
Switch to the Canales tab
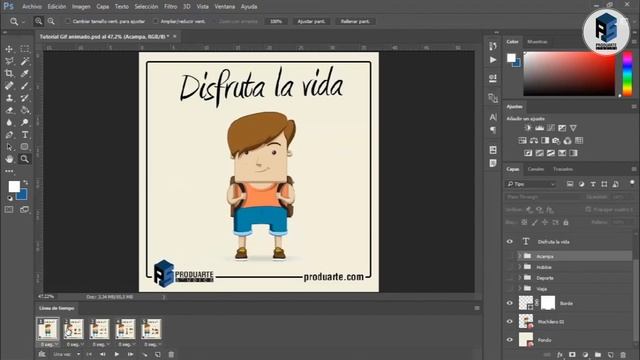point(536,169)
